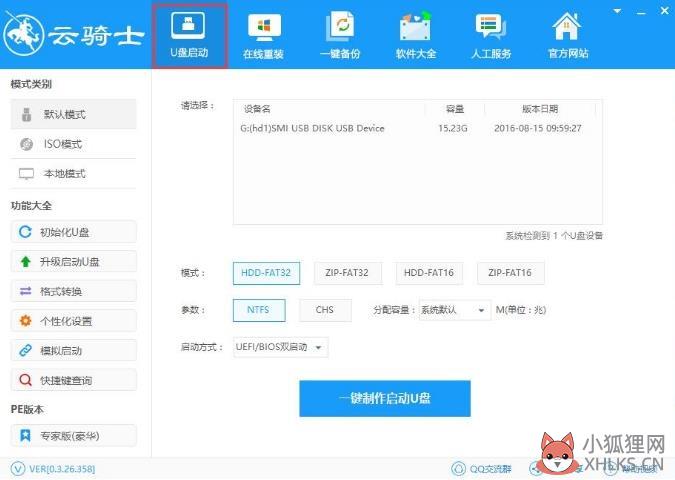The height and width of the screenshot is (480, 675).
Task: Click 初始化U盘 button
Action: pyautogui.click(x=73, y=232)
